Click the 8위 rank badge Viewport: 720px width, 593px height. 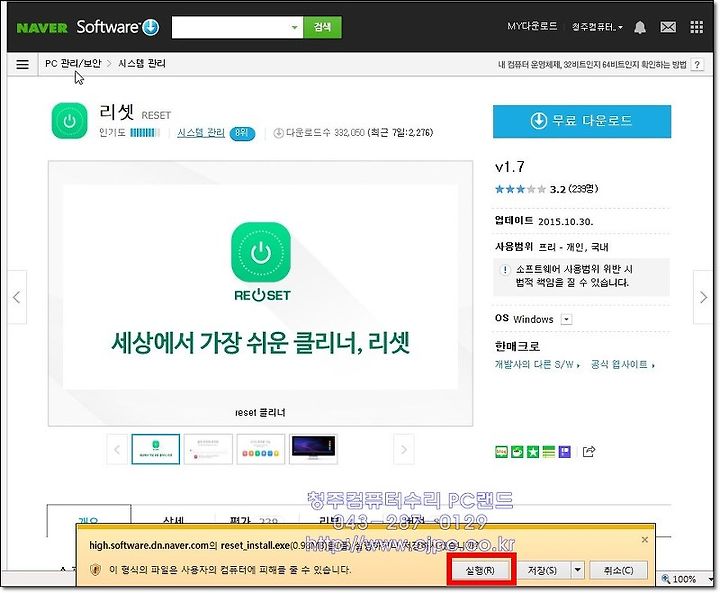click(x=242, y=133)
